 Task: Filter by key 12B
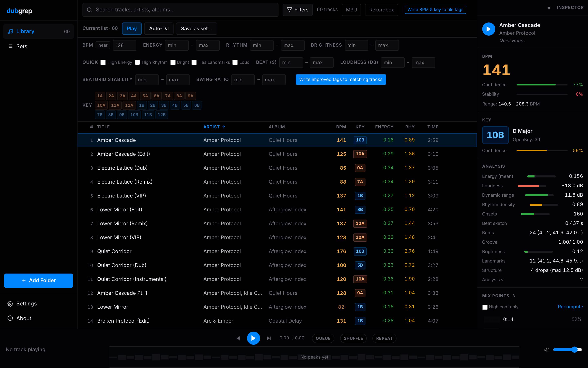pyautogui.click(x=161, y=115)
